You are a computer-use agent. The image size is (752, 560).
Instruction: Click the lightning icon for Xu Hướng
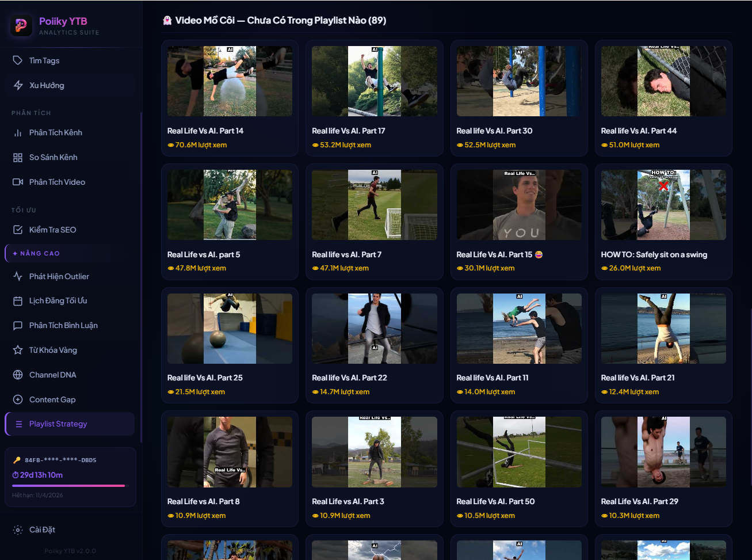point(18,85)
